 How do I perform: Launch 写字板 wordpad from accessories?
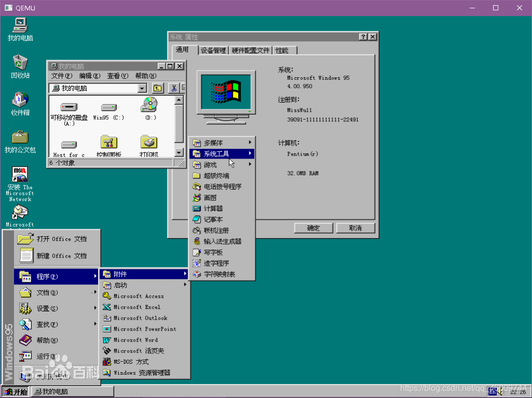222,252
